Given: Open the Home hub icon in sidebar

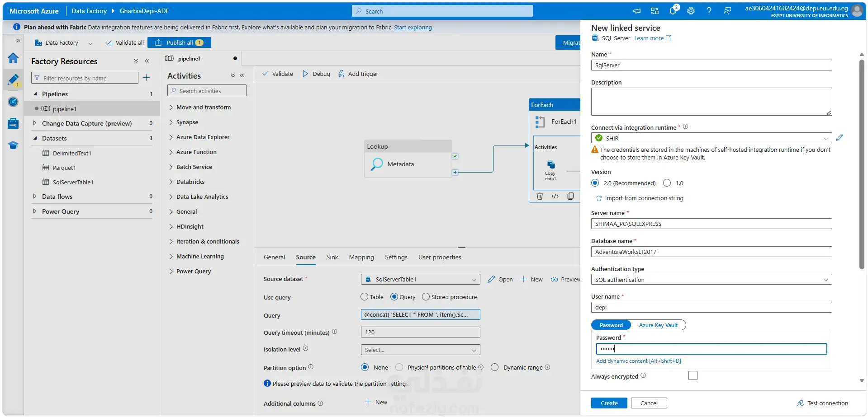Looking at the screenshot, I should tap(13, 58).
